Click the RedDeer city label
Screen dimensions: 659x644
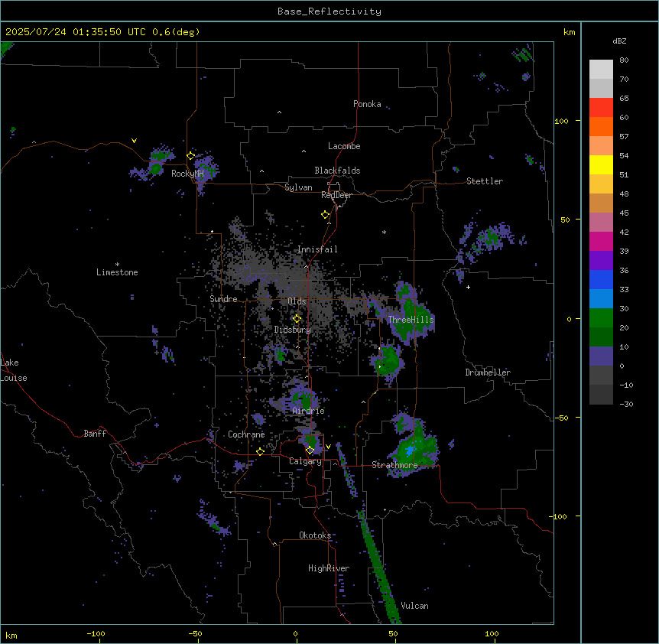coord(336,195)
